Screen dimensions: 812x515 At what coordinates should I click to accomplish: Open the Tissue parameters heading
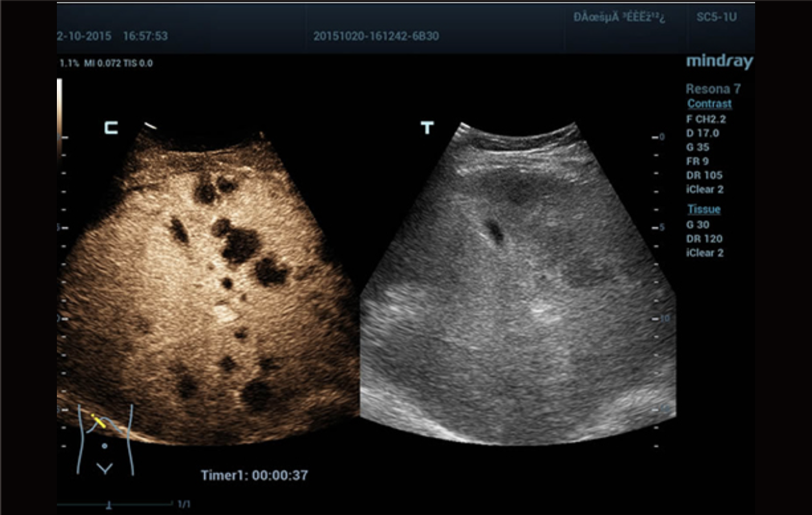703,209
